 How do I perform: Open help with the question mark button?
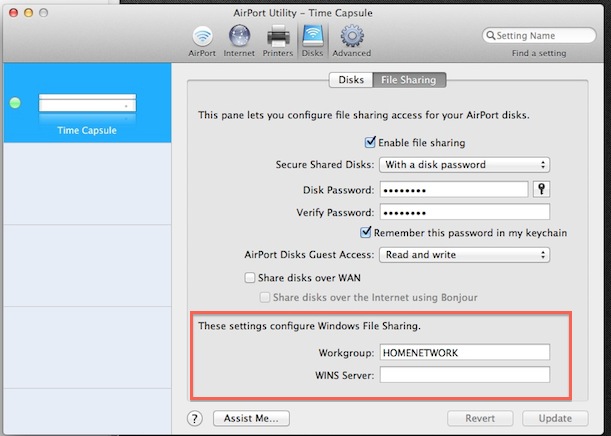(x=194, y=418)
